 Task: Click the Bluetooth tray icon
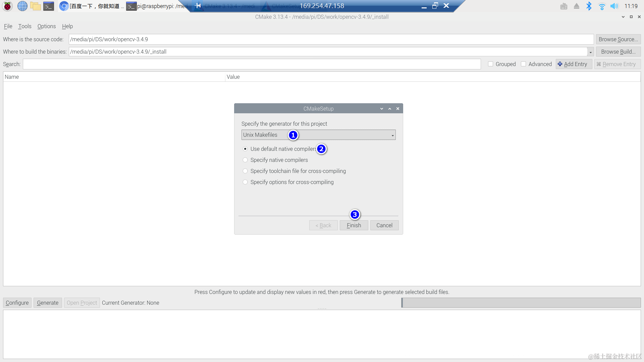pyautogui.click(x=589, y=6)
